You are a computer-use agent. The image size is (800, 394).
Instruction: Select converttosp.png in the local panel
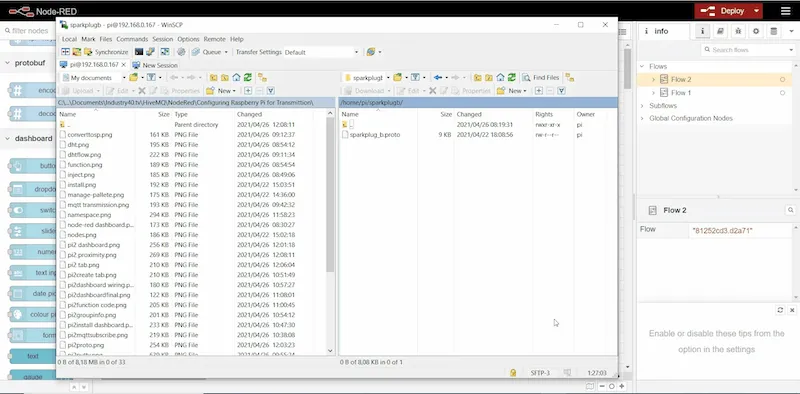pyautogui.click(x=90, y=135)
